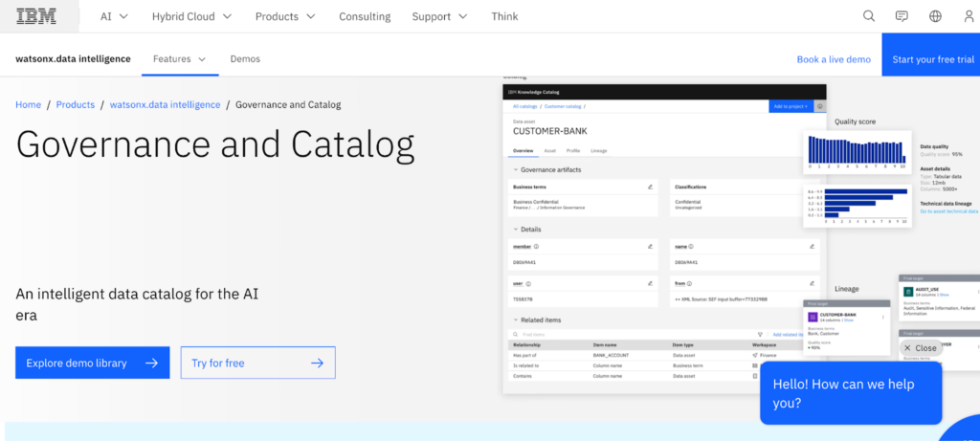Click Go to asset technical data link
This screenshot has width=980, height=441.
[948, 211]
